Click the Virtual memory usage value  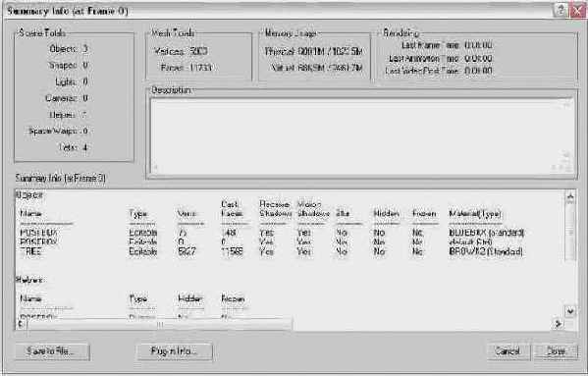(331, 68)
